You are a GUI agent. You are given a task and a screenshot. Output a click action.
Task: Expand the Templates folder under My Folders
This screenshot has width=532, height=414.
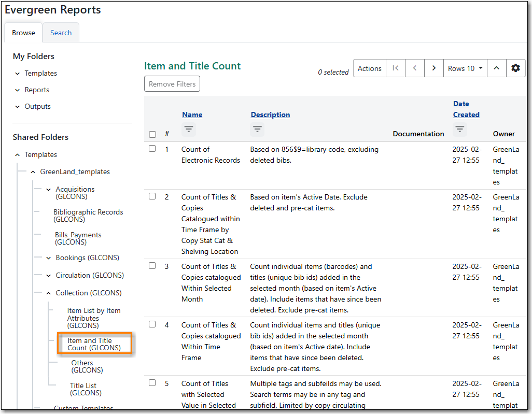tap(17, 73)
